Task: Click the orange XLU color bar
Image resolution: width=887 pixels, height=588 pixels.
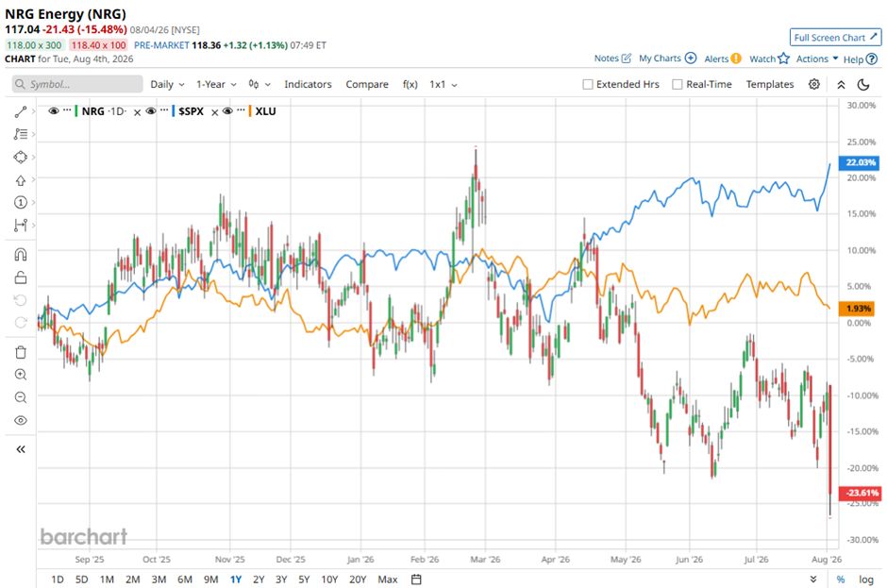Action: [250, 111]
